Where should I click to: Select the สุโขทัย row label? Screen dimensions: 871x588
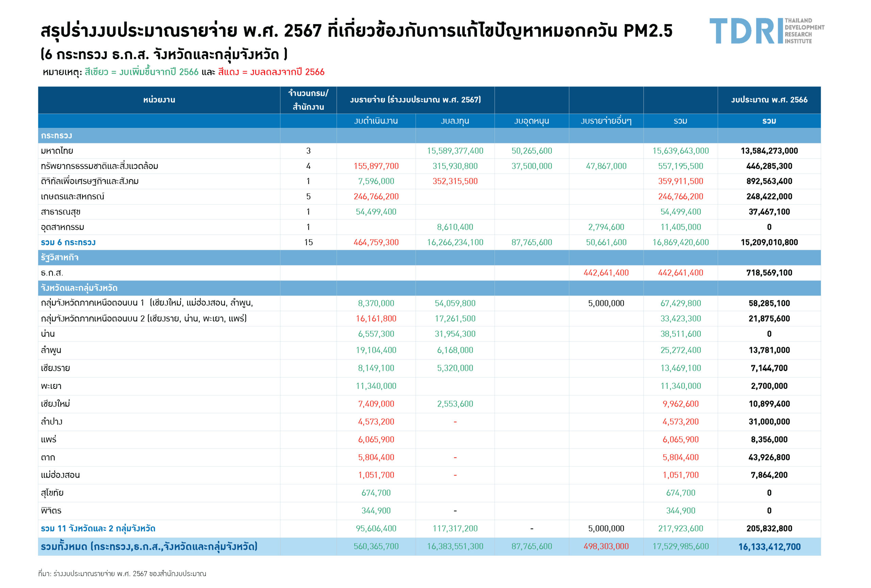coord(52,493)
